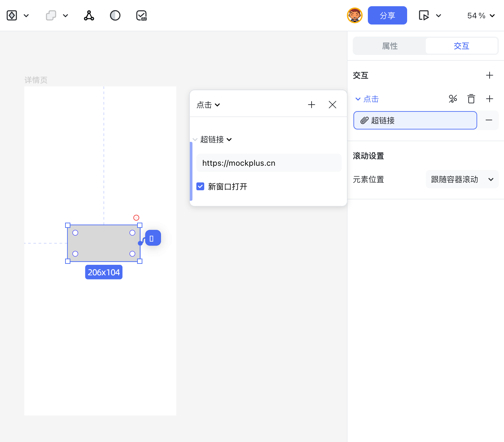Image resolution: width=504 pixels, height=442 pixels.
Task: Collapse the 点击 trigger in right panel
Action: click(358, 99)
